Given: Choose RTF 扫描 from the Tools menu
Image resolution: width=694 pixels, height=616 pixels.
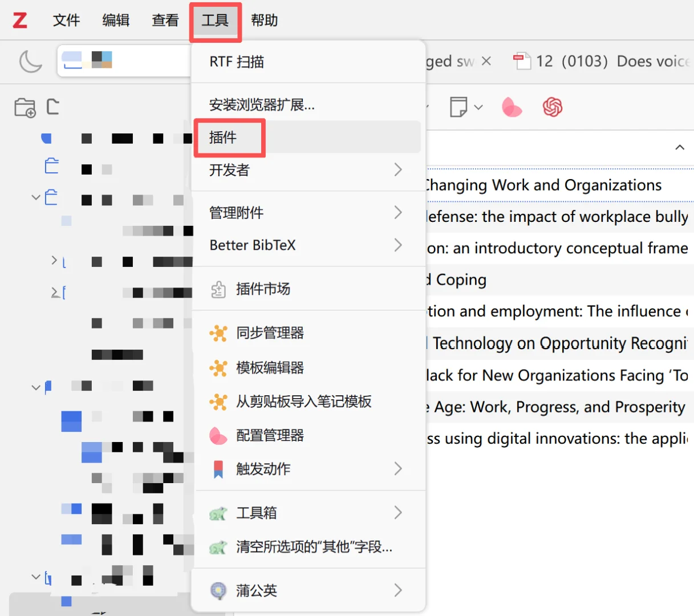Looking at the screenshot, I should 237,62.
